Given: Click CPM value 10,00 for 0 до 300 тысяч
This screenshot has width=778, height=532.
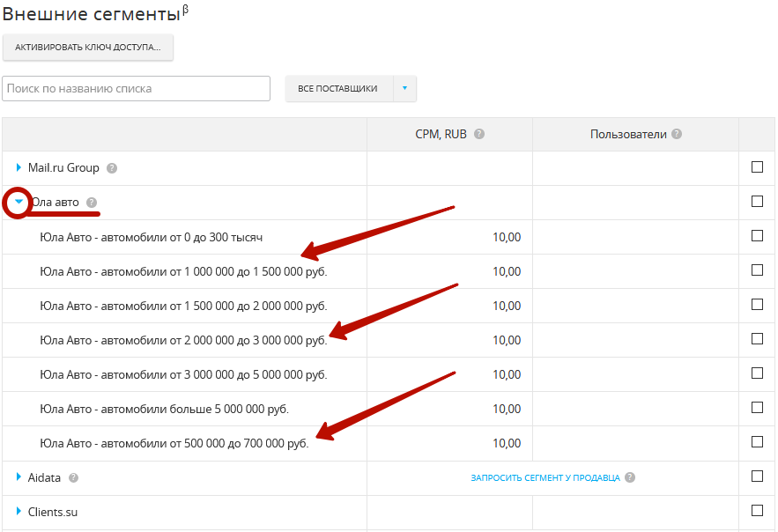Looking at the screenshot, I should pos(507,238).
